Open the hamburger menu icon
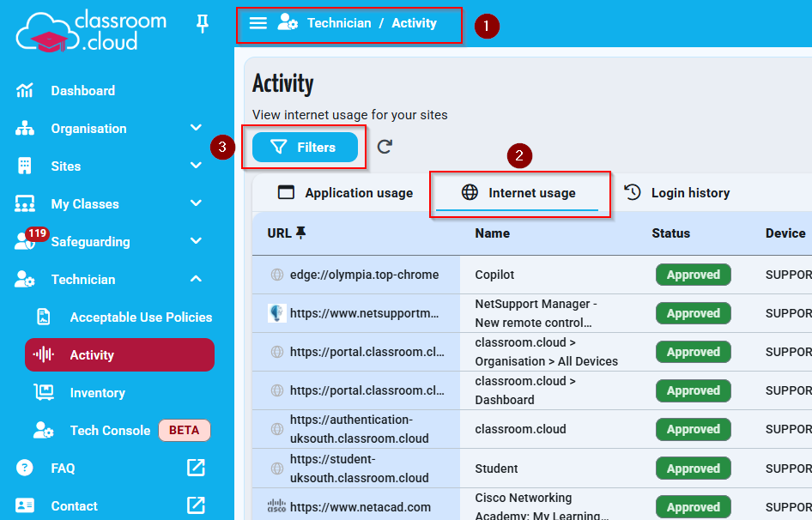 pos(258,23)
